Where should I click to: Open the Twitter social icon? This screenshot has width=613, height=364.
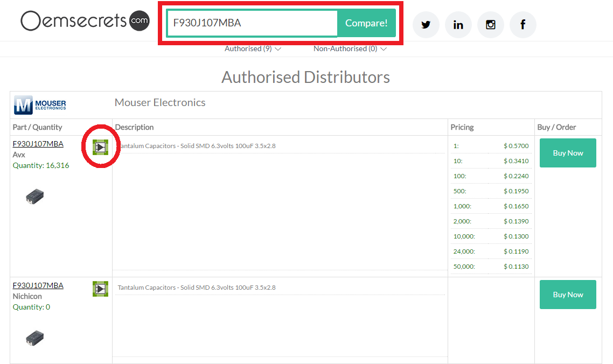point(426,25)
